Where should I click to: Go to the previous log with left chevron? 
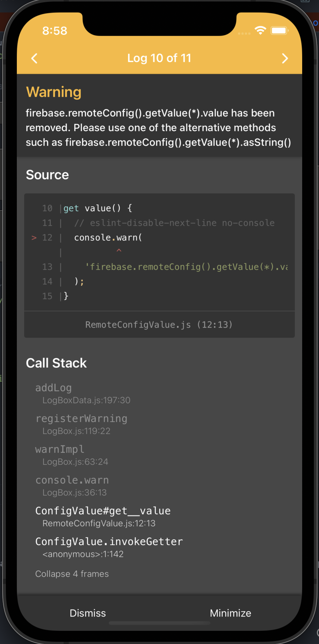click(34, 58)
